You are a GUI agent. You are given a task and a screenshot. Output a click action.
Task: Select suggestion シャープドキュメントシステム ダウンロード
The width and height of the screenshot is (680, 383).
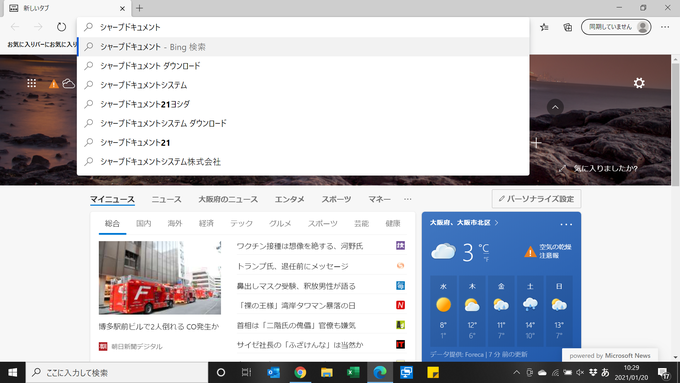point(303,123)
